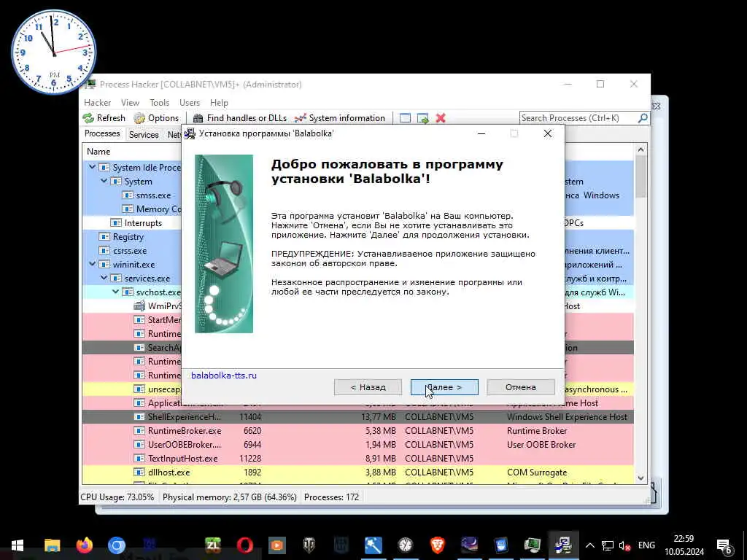Open System information in Process Hacker
The width and height of the screenshot is (747, 560).
pos(340,118)
